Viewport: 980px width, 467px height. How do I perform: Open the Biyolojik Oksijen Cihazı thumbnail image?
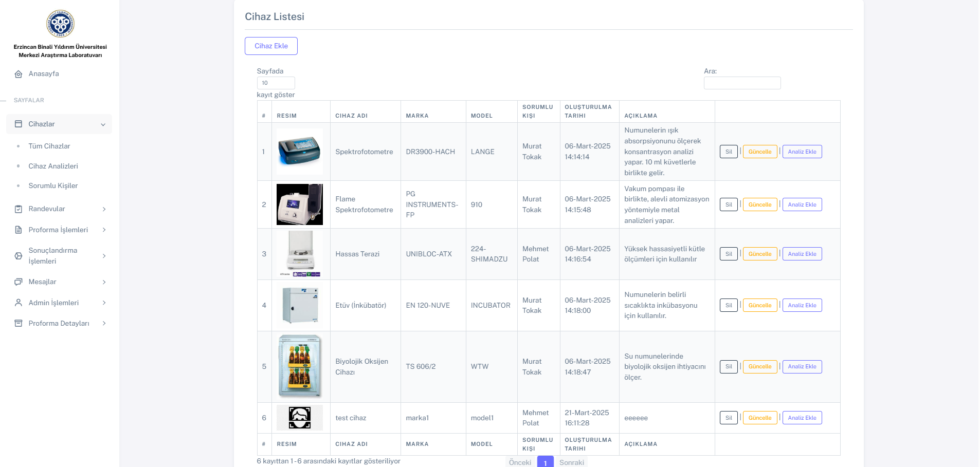(300, 366)
